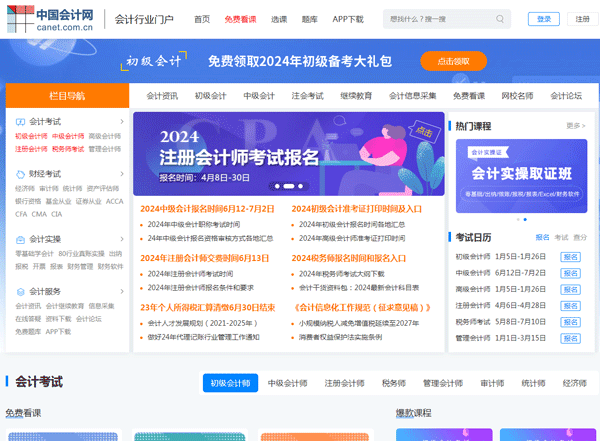This screenshot has height=441, width=600.
Task: Expand the 会计服务 sidebar chevron
Action: [122, 292]
